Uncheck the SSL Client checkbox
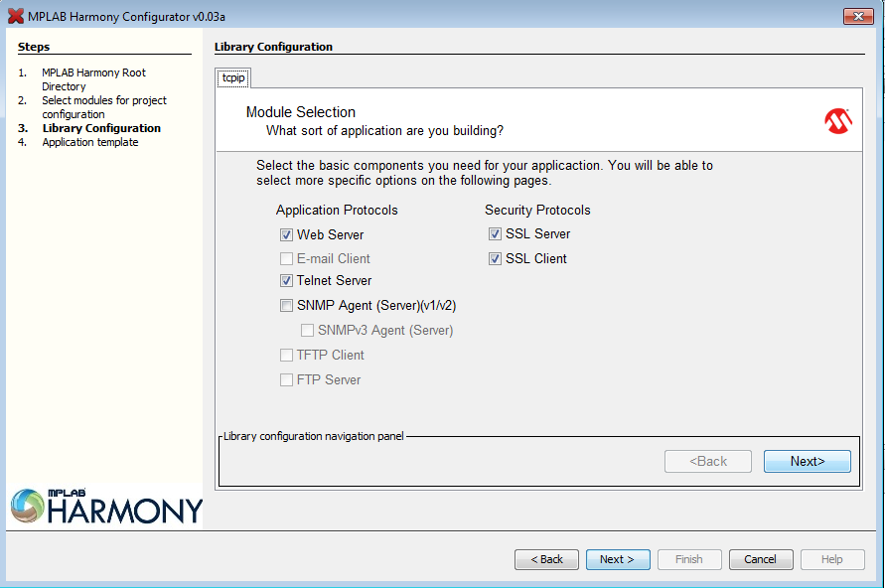The image size is (885, 588). tap(495, 258)
